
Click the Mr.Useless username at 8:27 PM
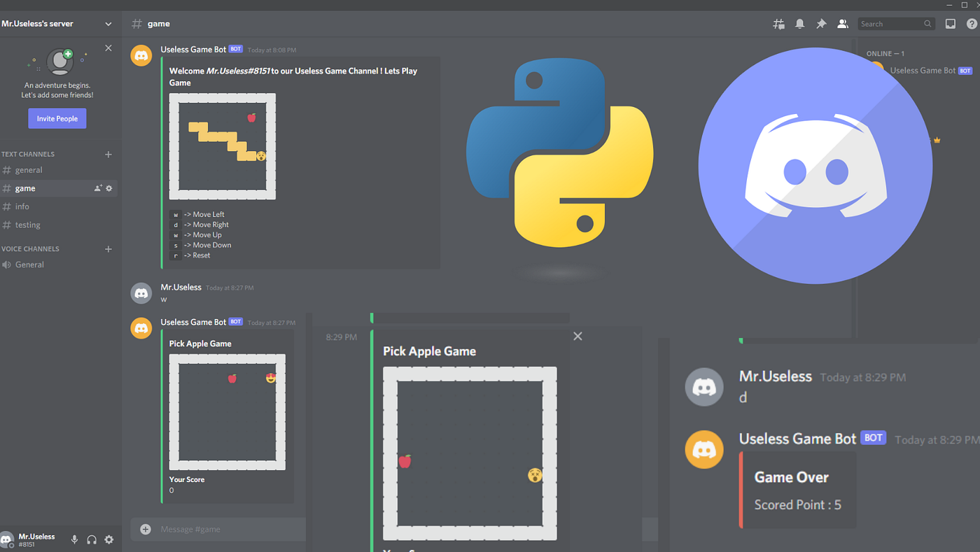pyautogui.click(x=181, y=288)
